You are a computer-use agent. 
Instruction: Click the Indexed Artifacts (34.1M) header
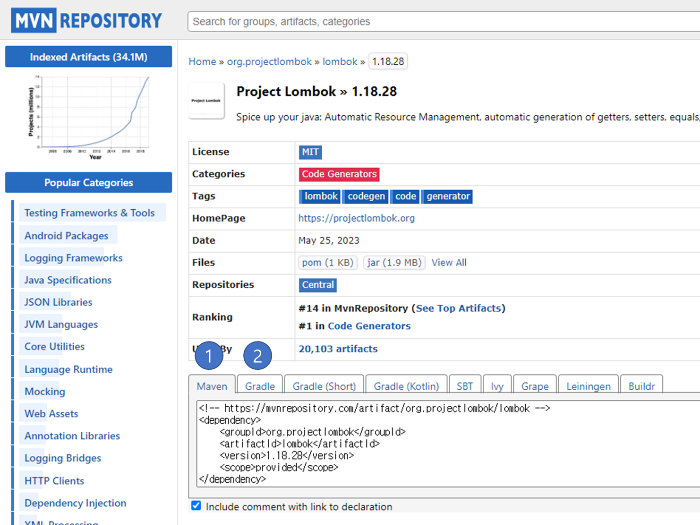(x=88, y=57)
